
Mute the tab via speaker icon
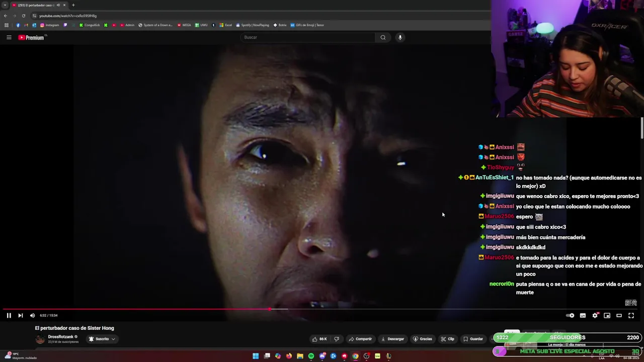tap(58, 5)
